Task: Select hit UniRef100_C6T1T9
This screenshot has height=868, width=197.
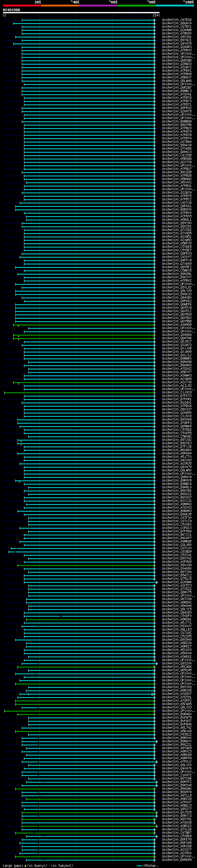Action: 176,521
